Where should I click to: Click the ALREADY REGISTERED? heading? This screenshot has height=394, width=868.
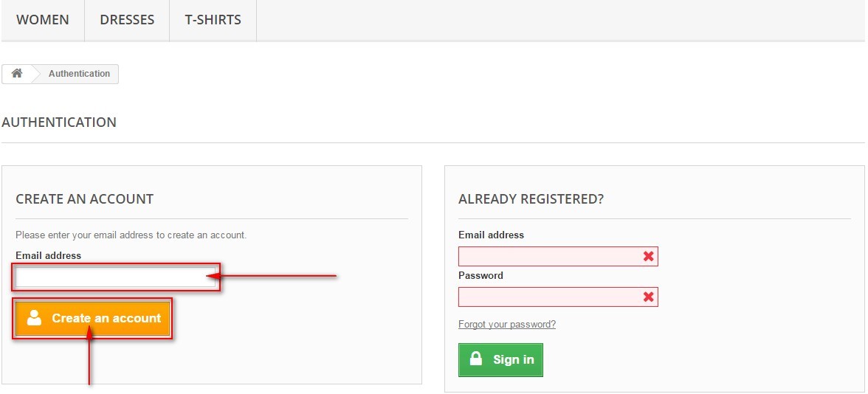click(x=531, y=199)
